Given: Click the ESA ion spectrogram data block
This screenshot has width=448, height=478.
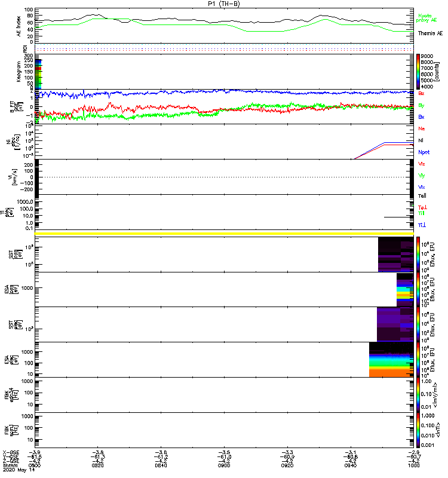Looking at the screenshot, I should point(405,290).
